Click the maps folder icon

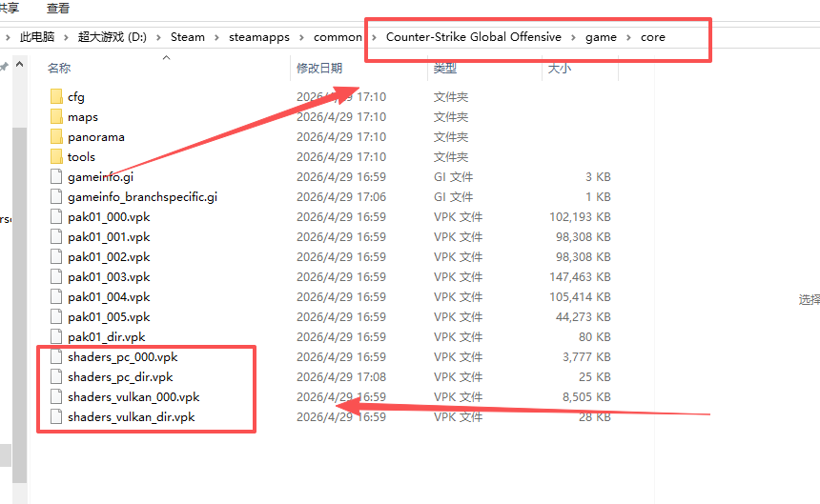56,117
